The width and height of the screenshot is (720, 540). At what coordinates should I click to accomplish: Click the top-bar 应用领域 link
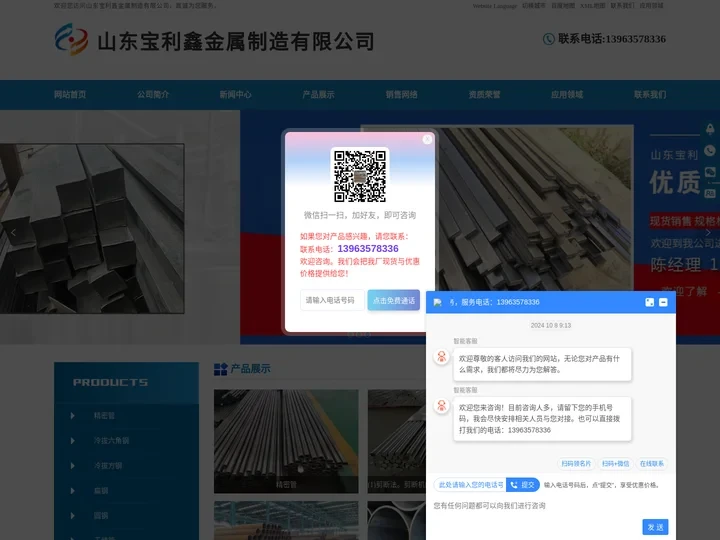(651, 6)
